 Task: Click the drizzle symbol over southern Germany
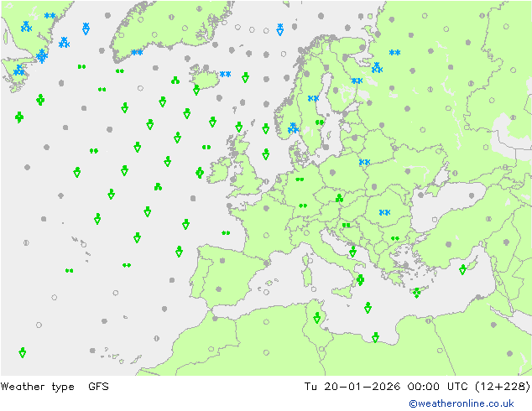tap(303, 205)
